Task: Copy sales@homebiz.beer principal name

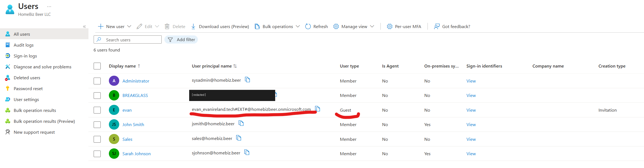Action: pos(239,138)
